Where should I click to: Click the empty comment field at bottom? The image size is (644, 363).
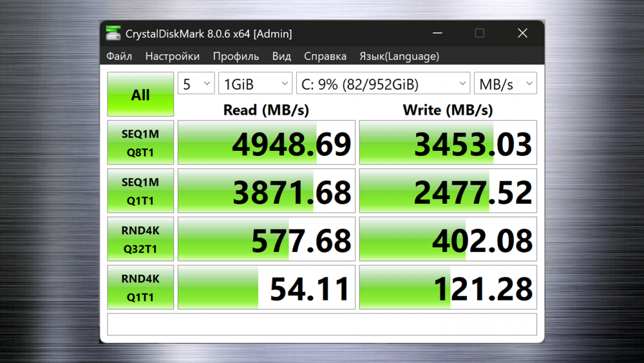(322, 324)
